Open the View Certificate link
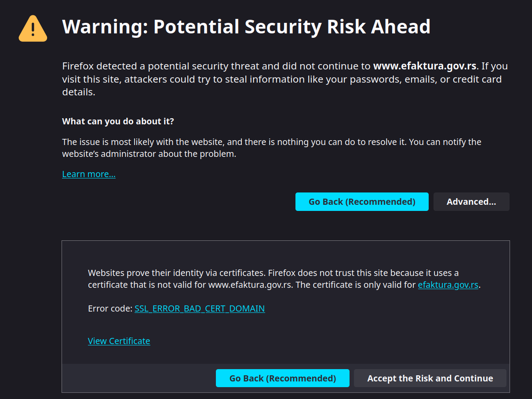 (x=119, y=341)
